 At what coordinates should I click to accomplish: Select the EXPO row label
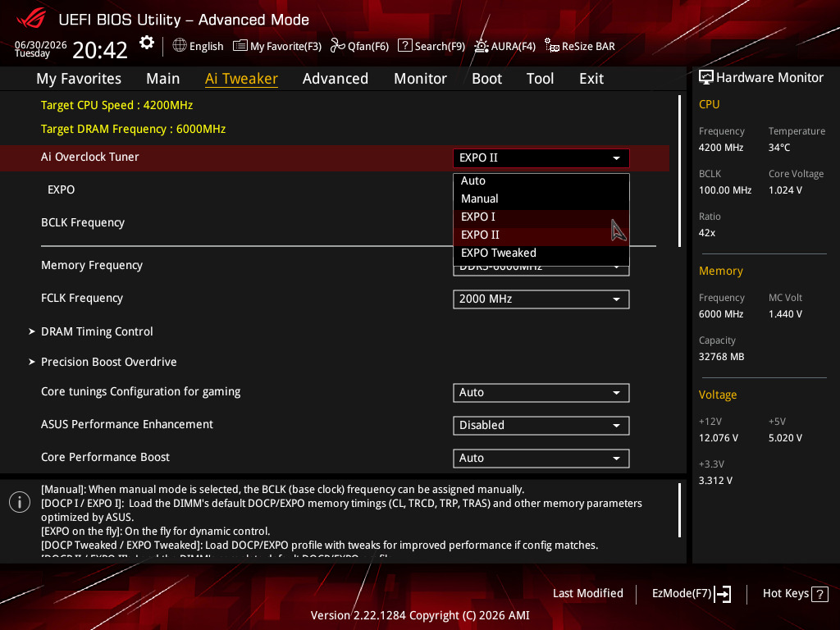pos(61,189)
